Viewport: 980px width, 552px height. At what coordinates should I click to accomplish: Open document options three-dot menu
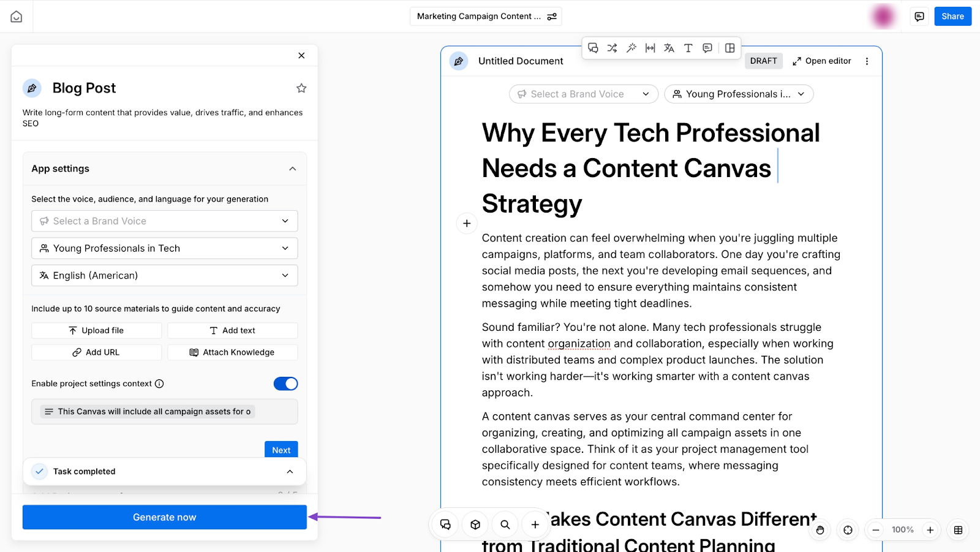click(867, 61)
